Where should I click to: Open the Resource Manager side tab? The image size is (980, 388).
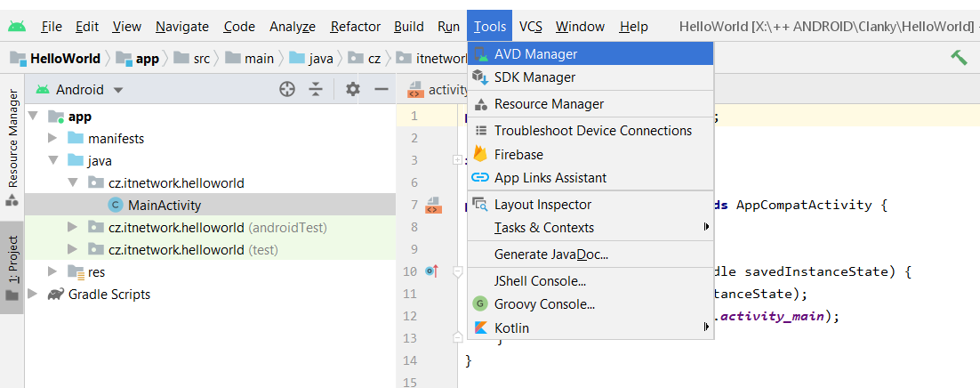(x=12, y=138)
